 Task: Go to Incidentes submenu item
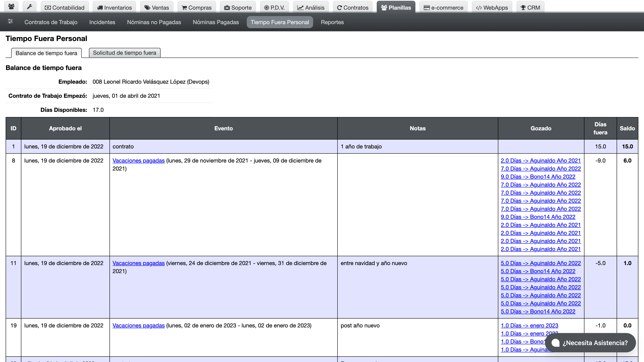pos(102,22)
